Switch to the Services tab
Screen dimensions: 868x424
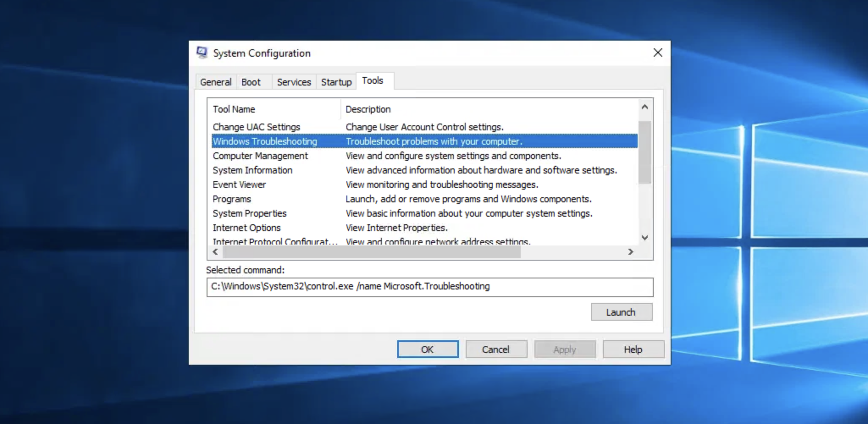[x=294, y=82]
